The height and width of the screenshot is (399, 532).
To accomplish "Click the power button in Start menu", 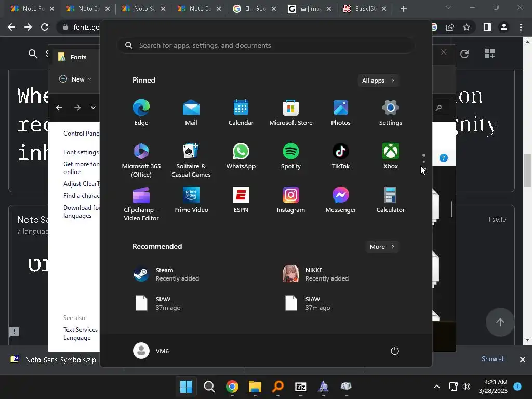I will [395, 351].
